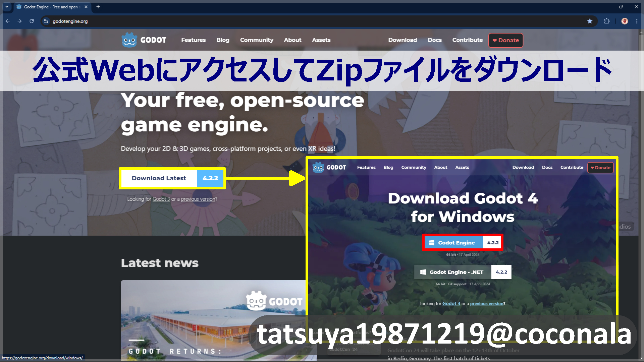Download Godot Engine - .NET 4.2.2
The image size is (644, 362).
click(x=463, y=272)
